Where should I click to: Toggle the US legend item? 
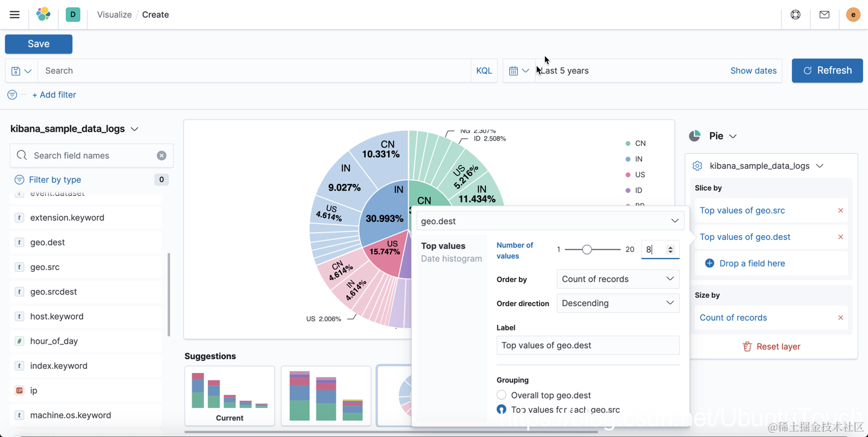pos(636,175)
